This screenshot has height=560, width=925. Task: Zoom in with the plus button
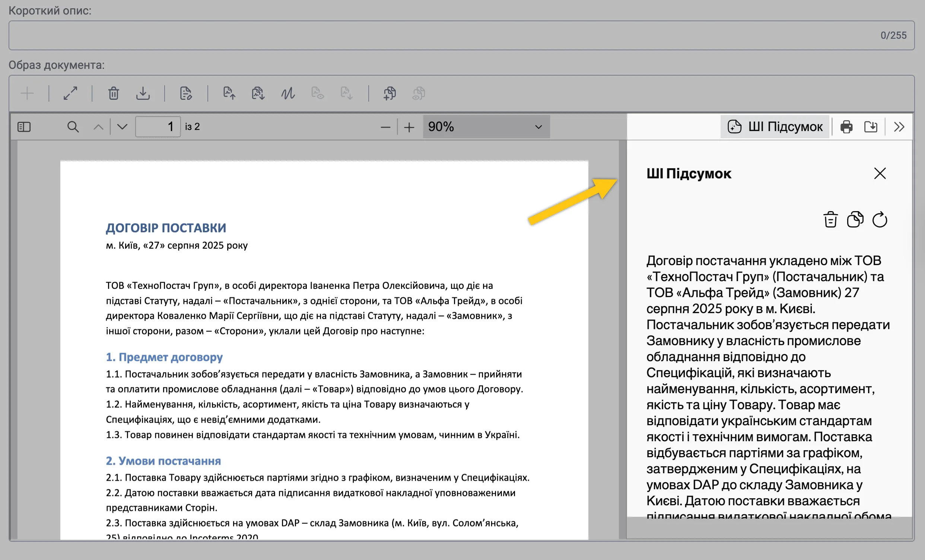[409, 127]
